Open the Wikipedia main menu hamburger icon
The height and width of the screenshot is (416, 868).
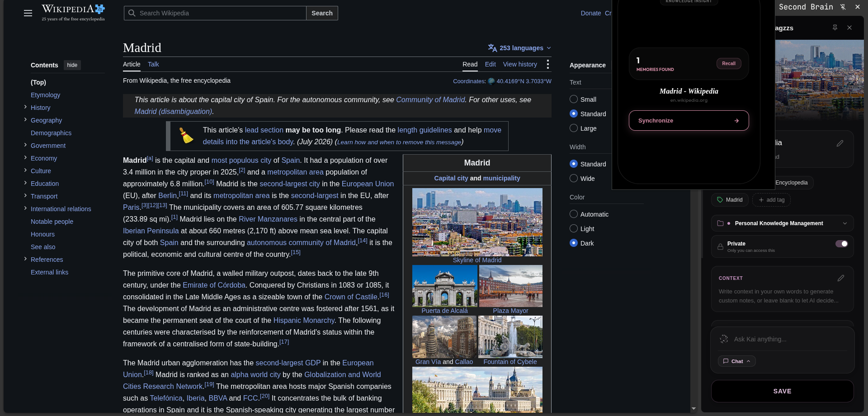click(x=28, y=13)
